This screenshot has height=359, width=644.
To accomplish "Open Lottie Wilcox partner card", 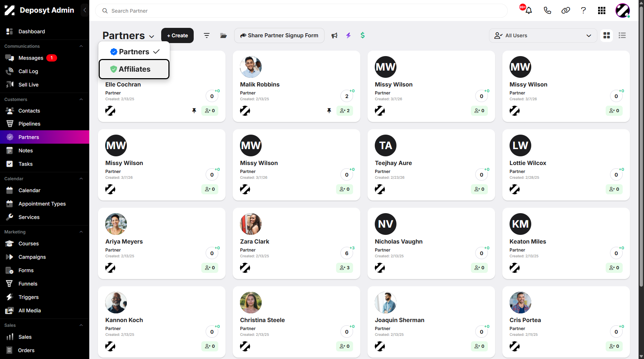I will pyautogui.click(x=566, y=165).
